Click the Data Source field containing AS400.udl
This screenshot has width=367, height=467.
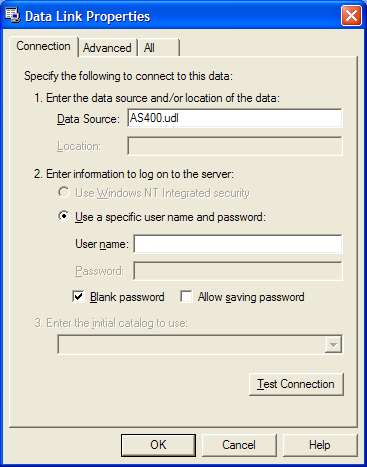click(235, 118)
